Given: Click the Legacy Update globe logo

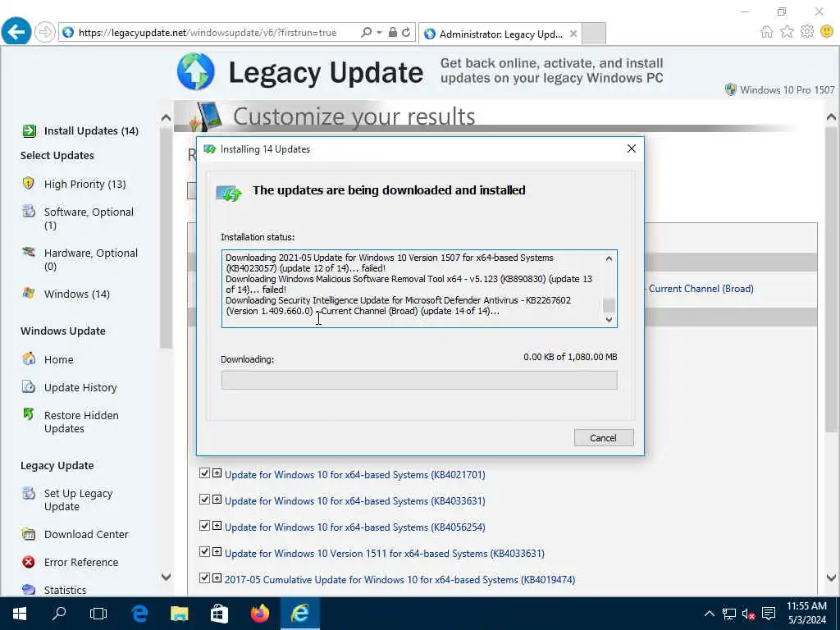Looking at the screenshot, I should point(195,71).
